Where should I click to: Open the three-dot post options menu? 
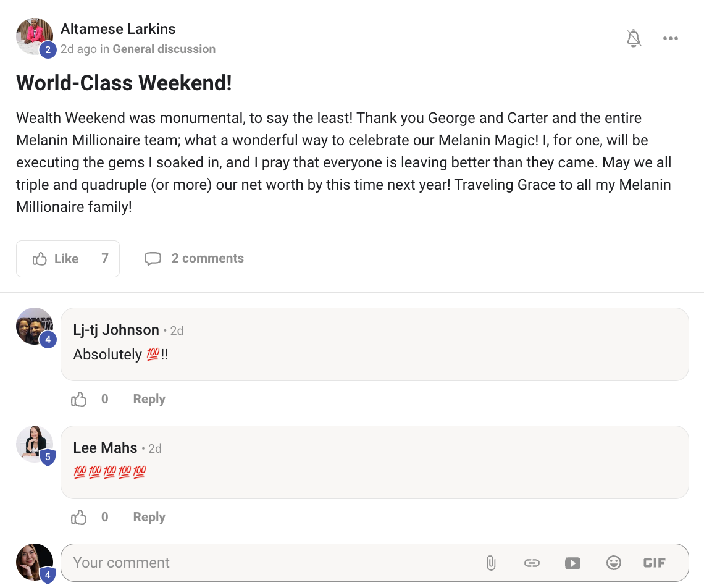point(670,38)
